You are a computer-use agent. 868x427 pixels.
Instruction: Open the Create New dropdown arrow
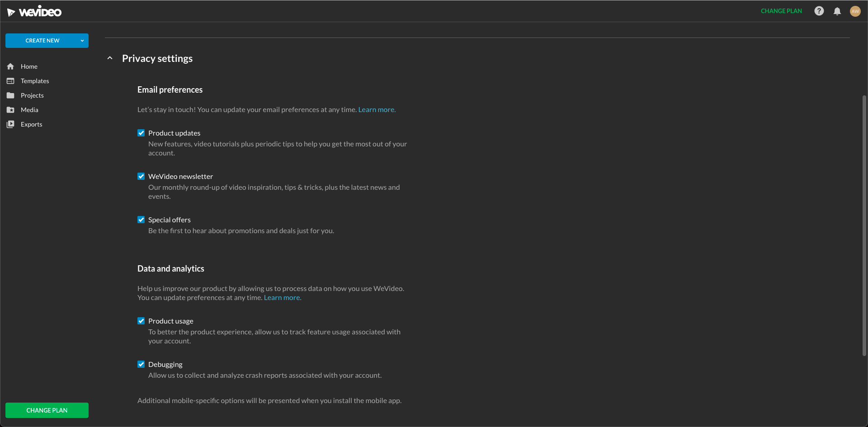coord(82,41)
